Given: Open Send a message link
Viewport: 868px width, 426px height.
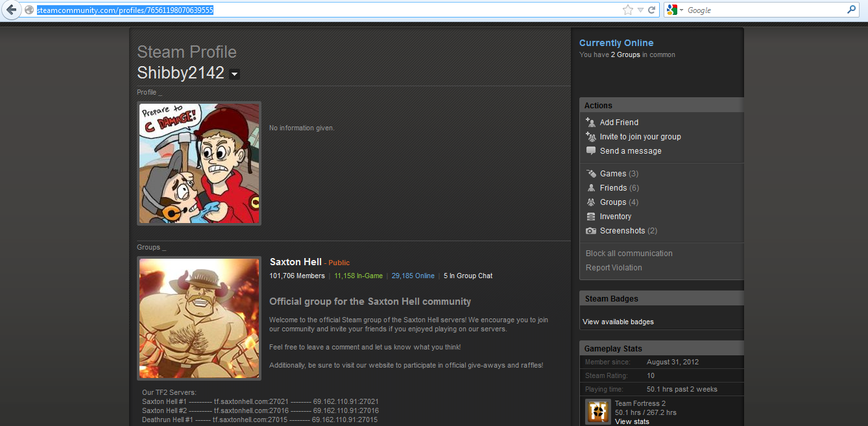Looking at the screenshot, I should 631,151.
